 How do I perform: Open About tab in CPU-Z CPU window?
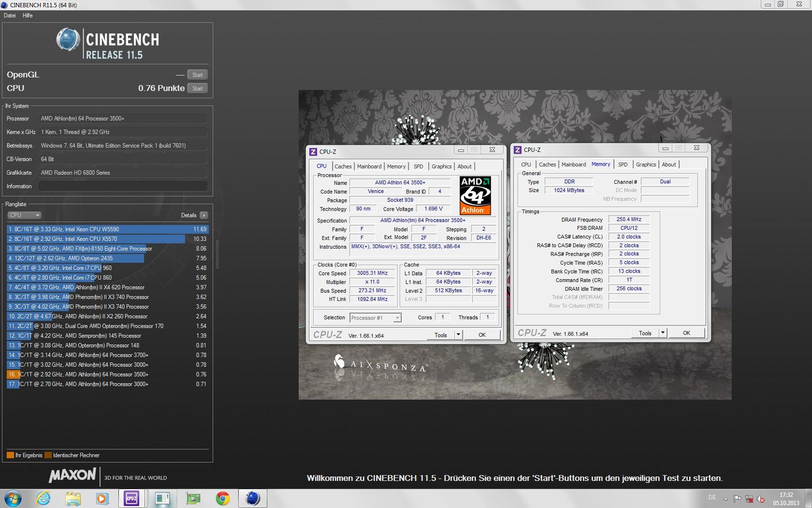coord(464,166)
